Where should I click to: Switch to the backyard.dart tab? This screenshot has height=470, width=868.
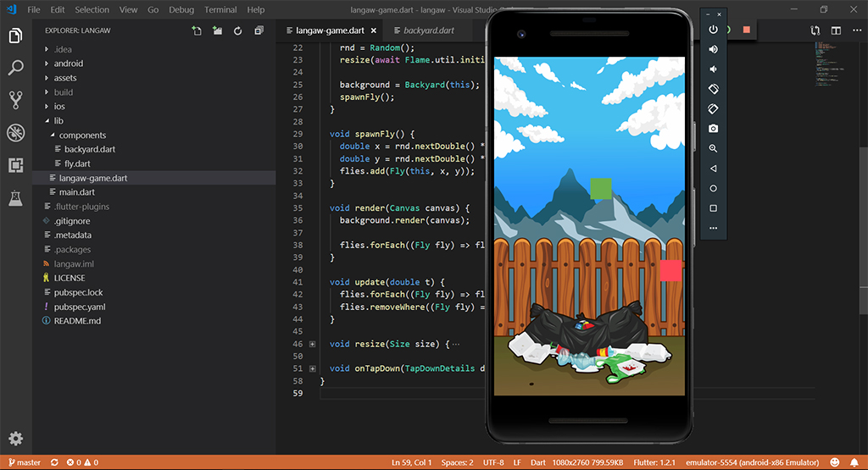429,30
